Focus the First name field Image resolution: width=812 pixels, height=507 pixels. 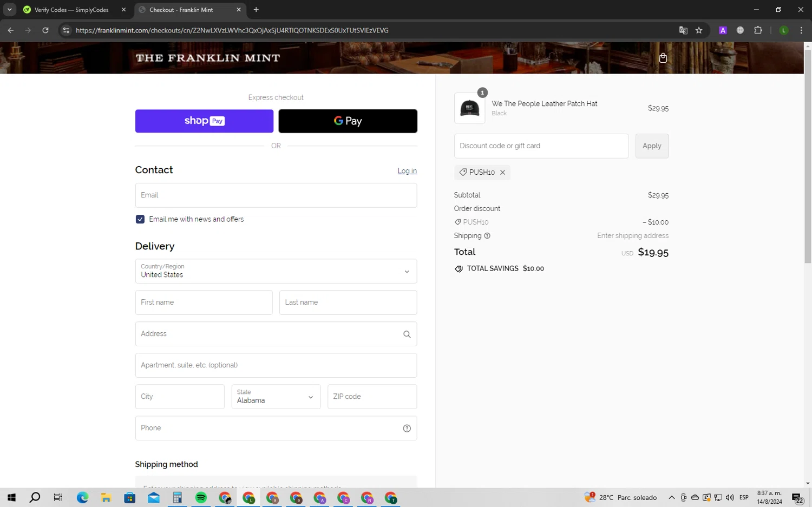pyautogui.click(x=204, y=302)
